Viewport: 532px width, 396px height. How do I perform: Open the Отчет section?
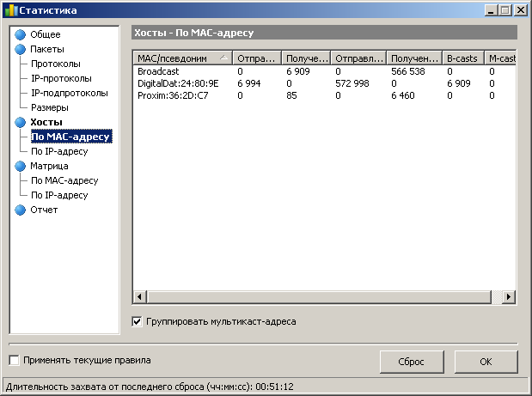pyautogui.click(x=44, y=210)
